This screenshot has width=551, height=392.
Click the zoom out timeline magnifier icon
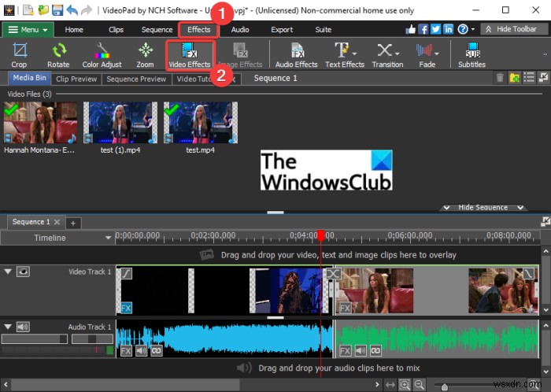point(419,385)
